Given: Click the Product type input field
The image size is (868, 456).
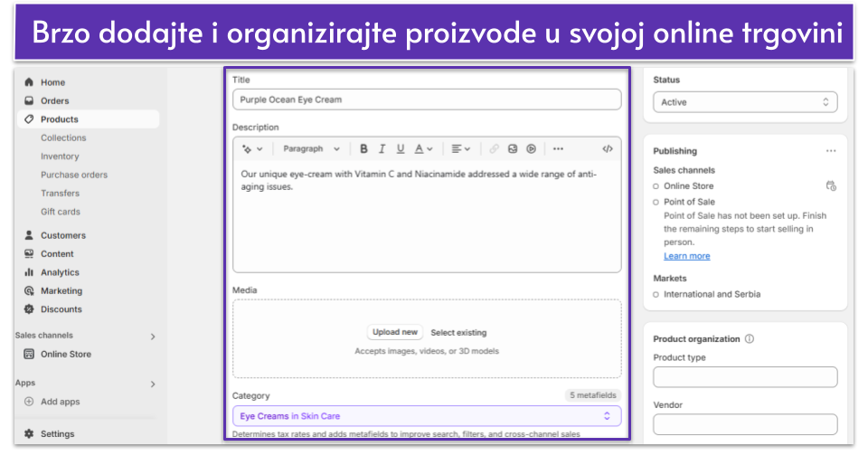Looking at the screenshot, I should click(745, 376).
